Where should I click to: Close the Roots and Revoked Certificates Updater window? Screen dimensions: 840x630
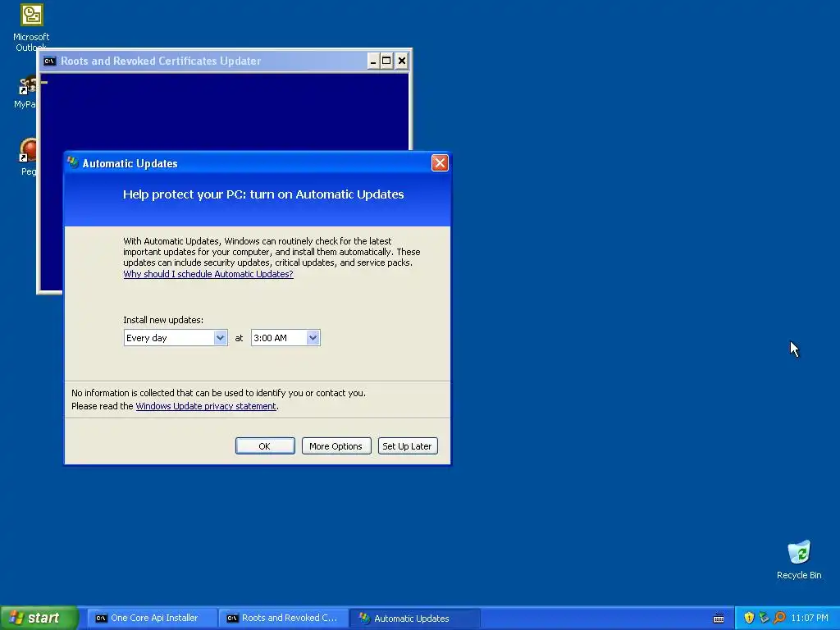[401, 61]
